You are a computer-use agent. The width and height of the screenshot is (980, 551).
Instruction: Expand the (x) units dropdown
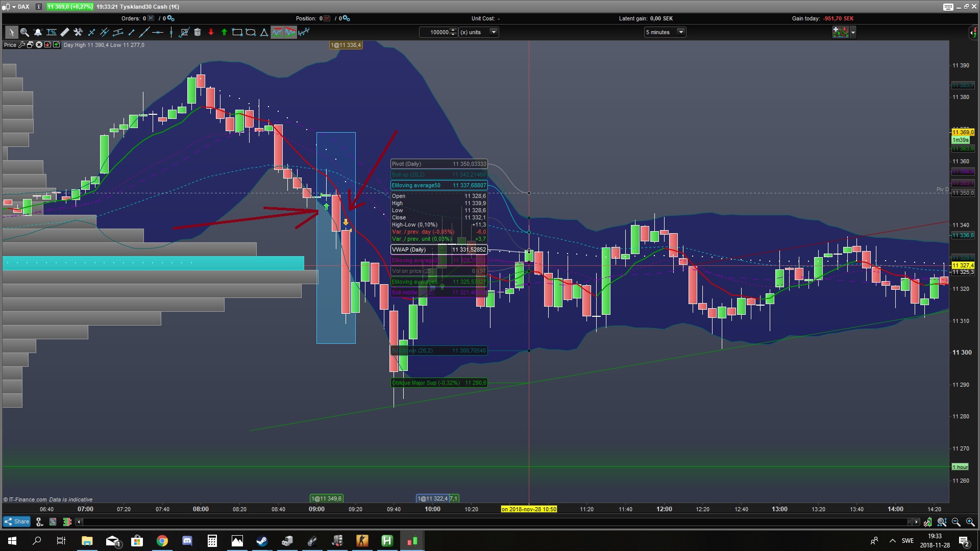click(x=493, y=32)
